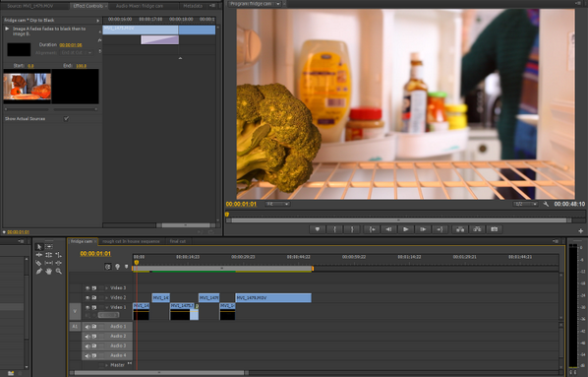Screen dimensions: 588x377
Task: Open Program monitor settings wrench
Action: click(546, 205)
